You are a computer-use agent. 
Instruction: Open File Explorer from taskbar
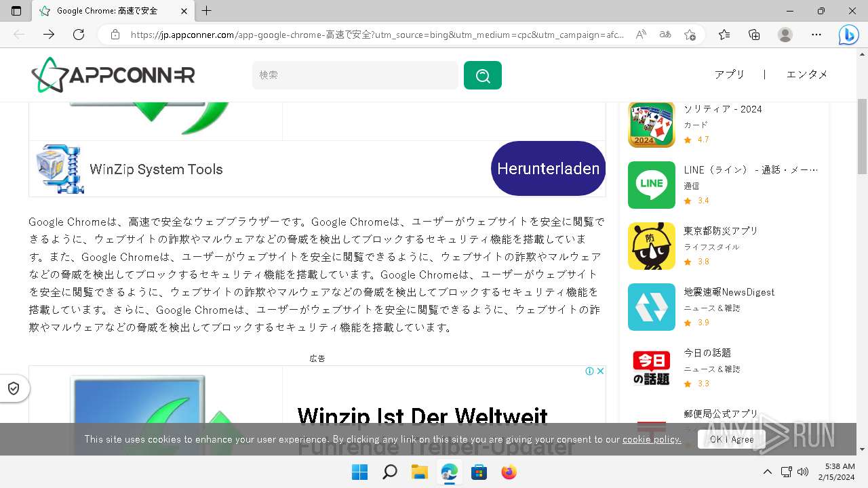[420, 472]
